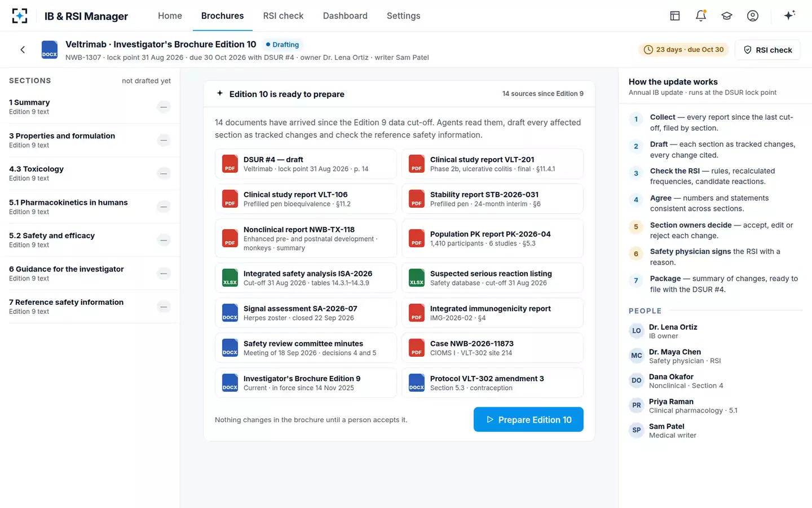Click the DOCX icon of Signal assessment SA-2026-07
Image resolution: width=812 pixels, height=508 pixels.
coord(230,313)
